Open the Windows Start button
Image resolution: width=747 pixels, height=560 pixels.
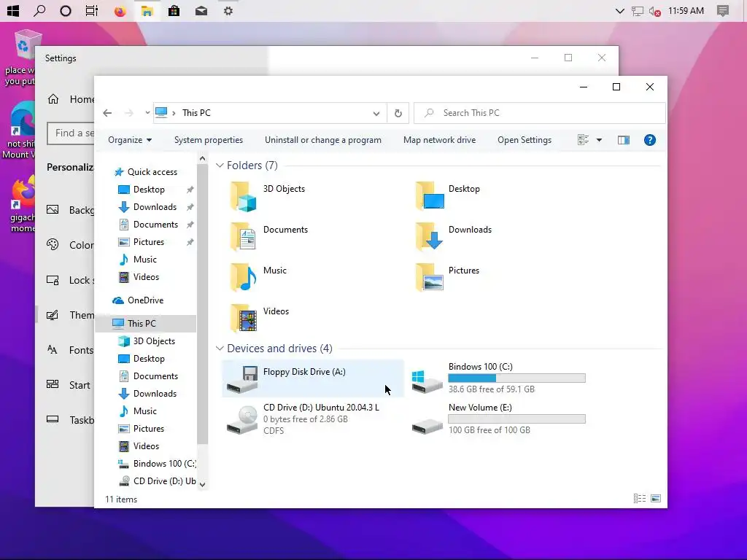[13, 11]
